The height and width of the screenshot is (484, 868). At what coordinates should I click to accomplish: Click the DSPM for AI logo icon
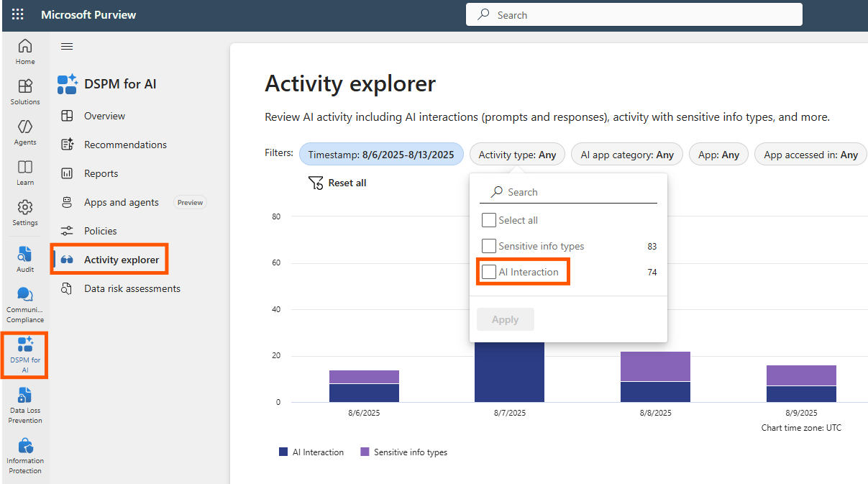coord(68,84)
